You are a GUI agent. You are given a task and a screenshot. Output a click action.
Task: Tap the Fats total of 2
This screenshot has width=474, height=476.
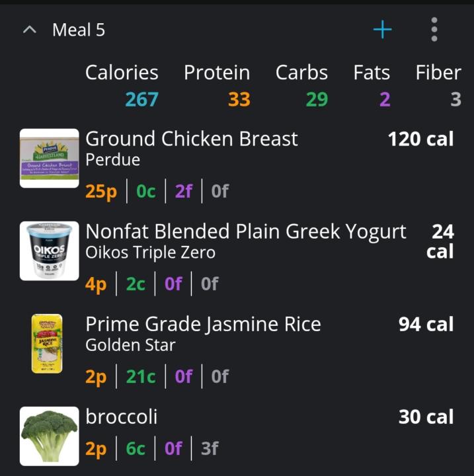[x=385, y=99]
